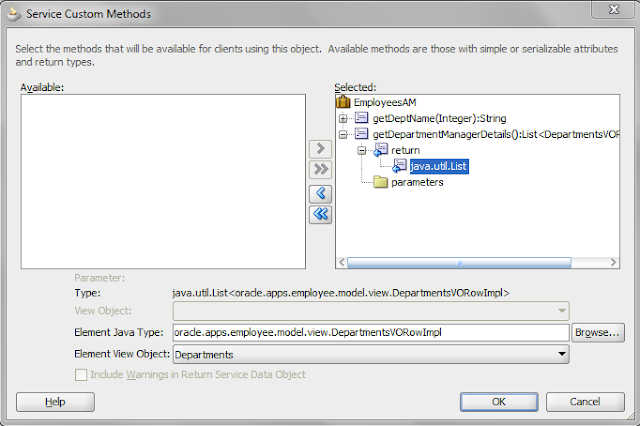Select the parameters tree item
Image resolution: width=640 pixels, height=426 pixels.
pos(417,182)
